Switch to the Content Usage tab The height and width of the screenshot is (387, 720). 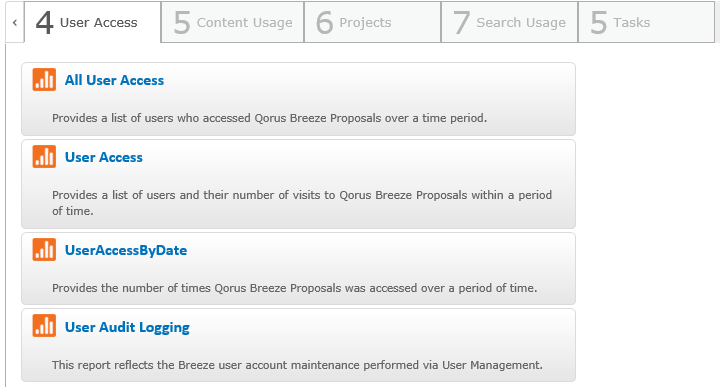click(x=233, y=22)
